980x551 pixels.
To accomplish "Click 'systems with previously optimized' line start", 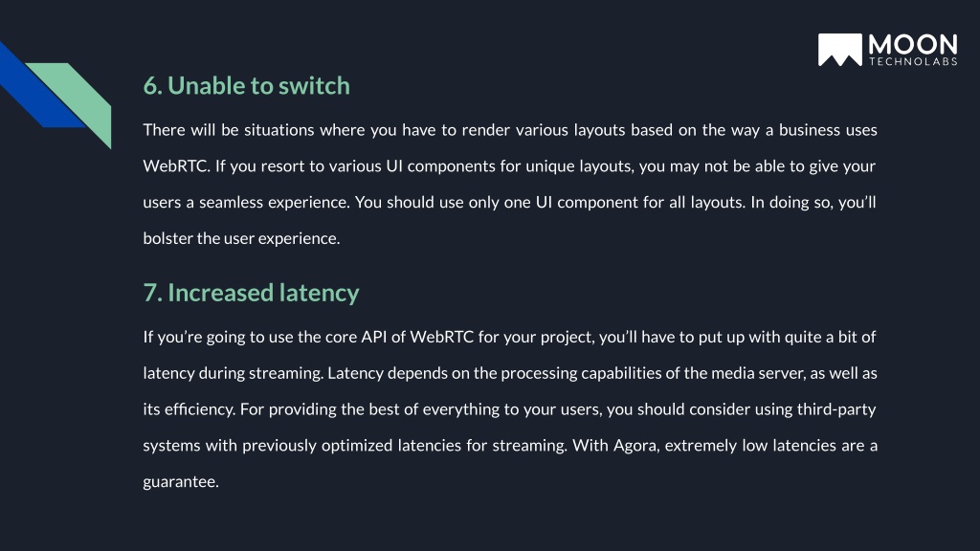I will (x=268, y=446).
